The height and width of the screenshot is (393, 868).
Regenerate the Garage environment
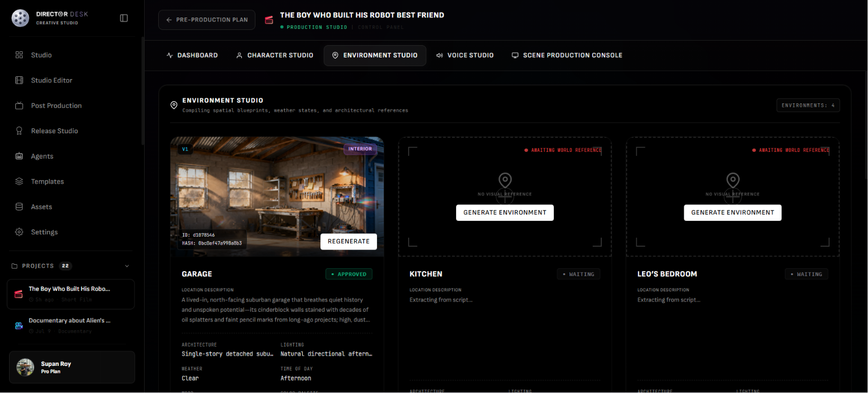349,241
